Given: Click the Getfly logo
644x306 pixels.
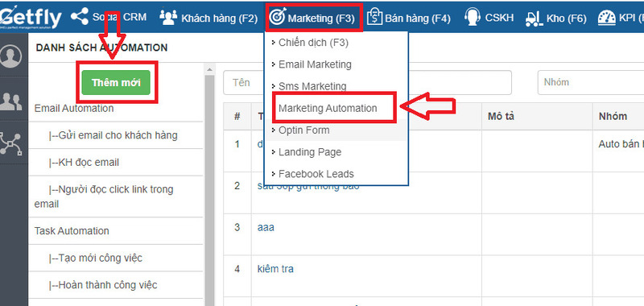Looking at the screenshot, I should point(31,18).
